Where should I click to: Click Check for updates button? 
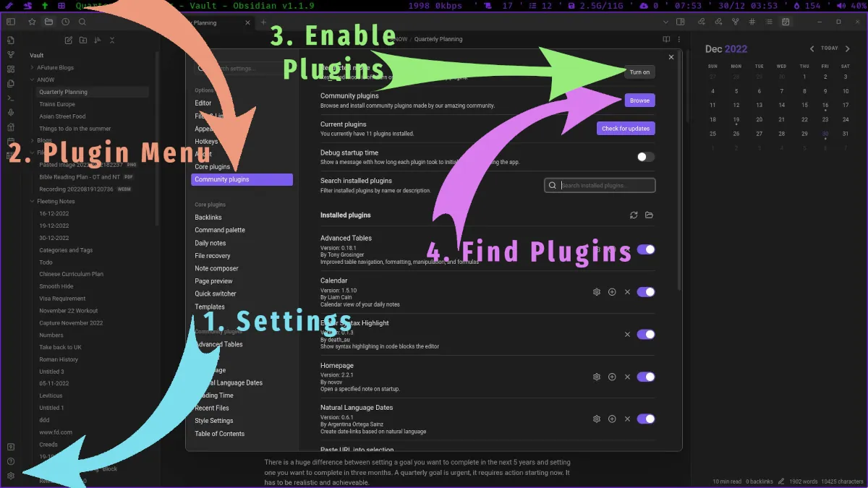625,129
